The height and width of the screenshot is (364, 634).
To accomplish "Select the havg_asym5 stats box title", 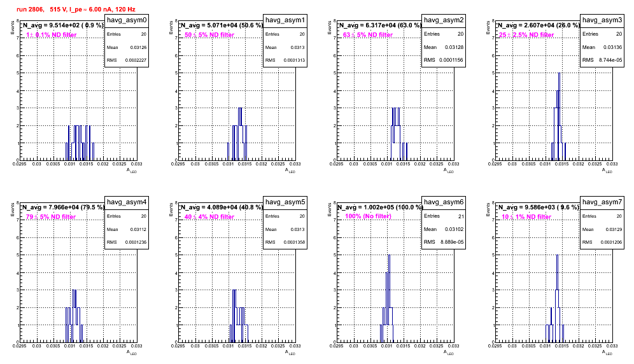I will click(285, 202).
